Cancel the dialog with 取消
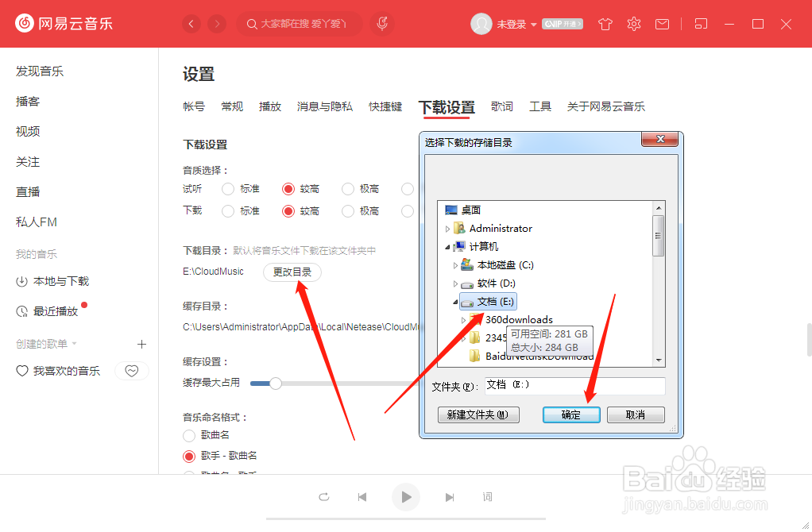 [636, 415]
